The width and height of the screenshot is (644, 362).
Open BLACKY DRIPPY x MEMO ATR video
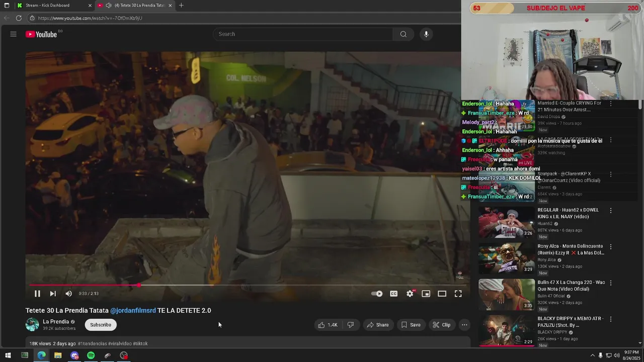pyautogui.click(x=506, y=331)
